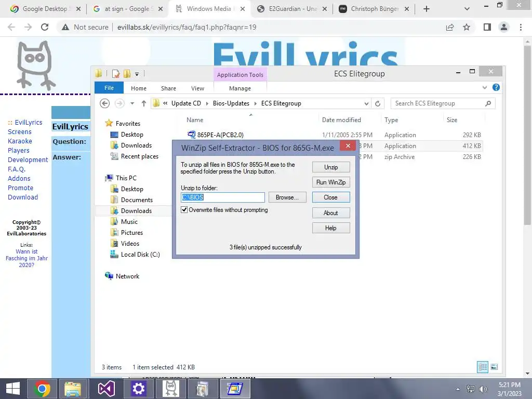532x399 pixels.
Task: Click the Run WinZip button
Action: 331,182
